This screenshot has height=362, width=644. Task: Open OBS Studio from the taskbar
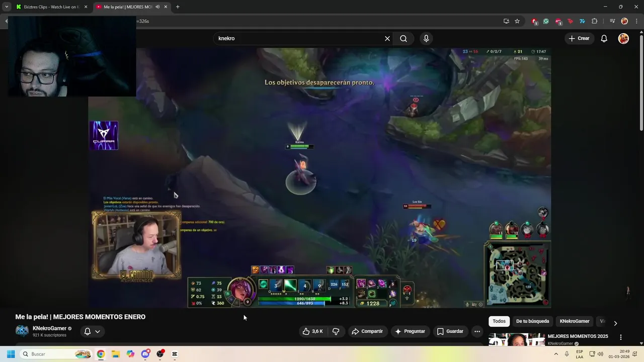pyautogui.click(x=160, y=354)
